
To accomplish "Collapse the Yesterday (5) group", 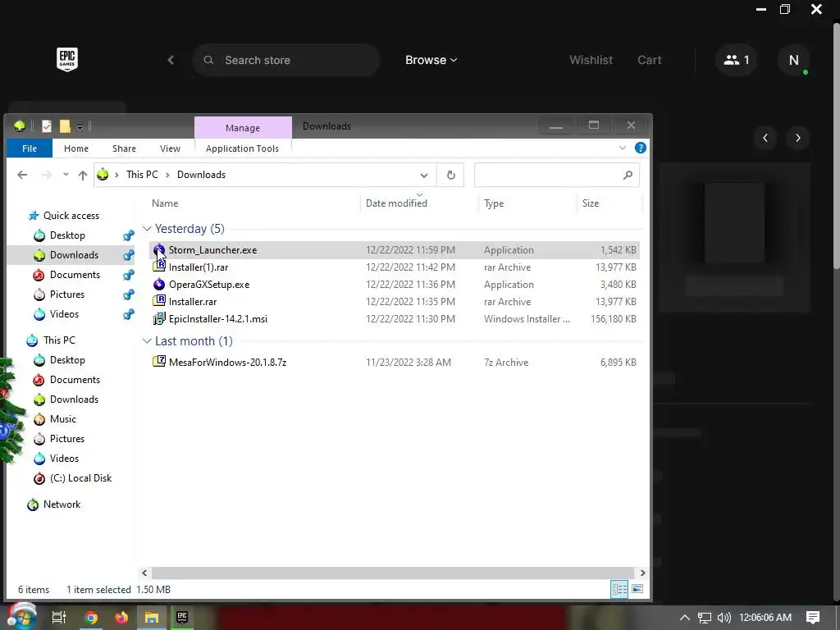I will pos(147,229).
